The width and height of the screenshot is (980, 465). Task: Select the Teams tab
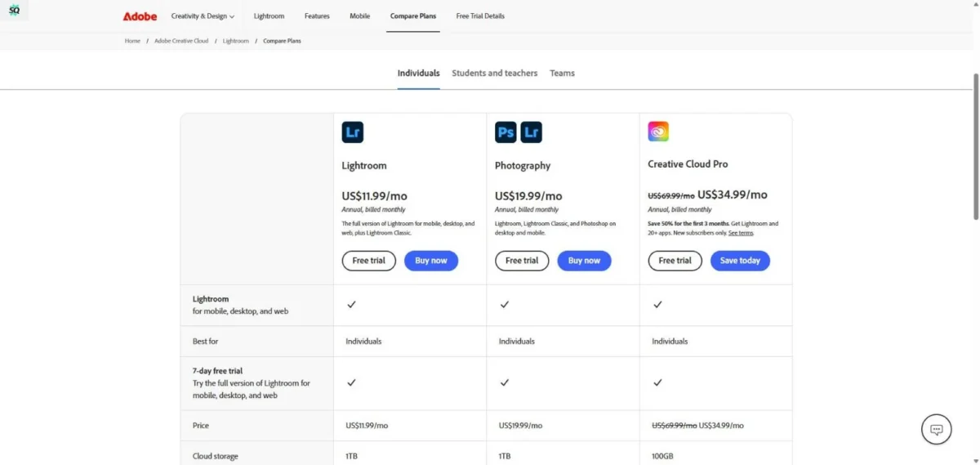click(x=562, y=73)
